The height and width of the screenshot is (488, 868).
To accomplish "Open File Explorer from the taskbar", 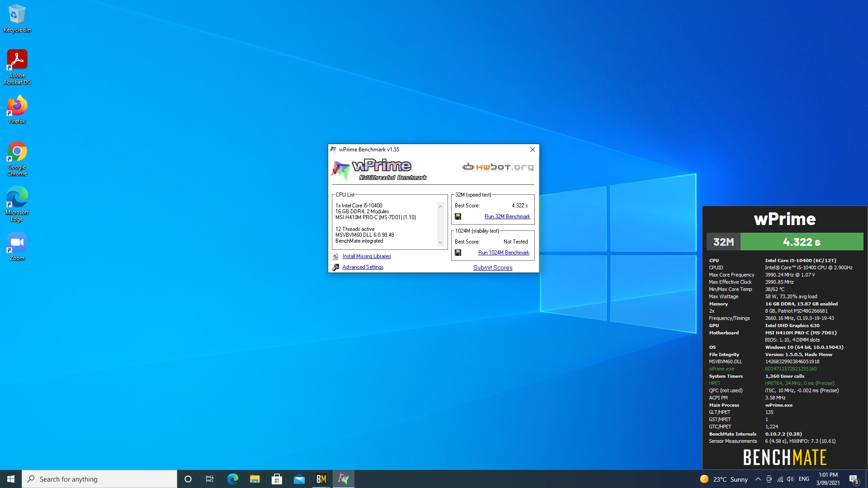I will point(255,479).
